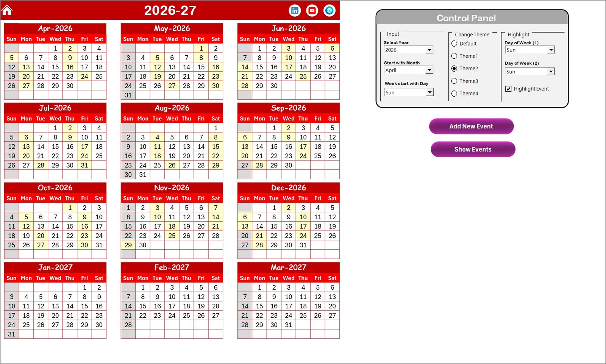Screen dimensions: 606x364
Task: Click the Dec-2026 month header
Action: tap(288, 187)
